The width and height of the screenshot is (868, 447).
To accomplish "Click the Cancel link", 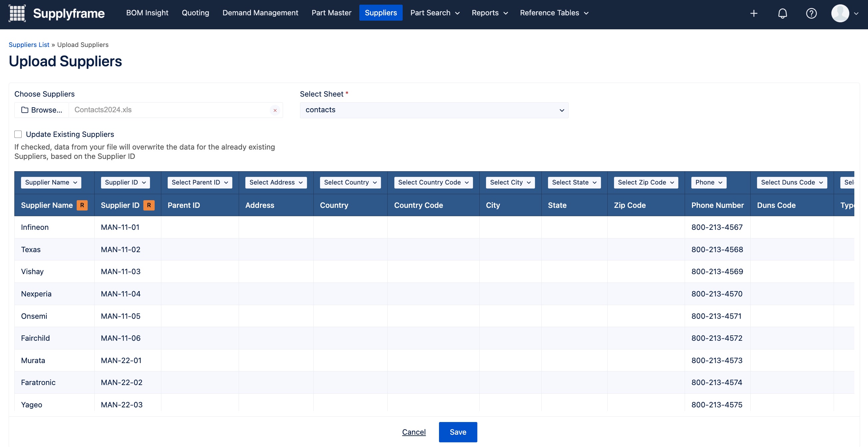I will (414, 432).
